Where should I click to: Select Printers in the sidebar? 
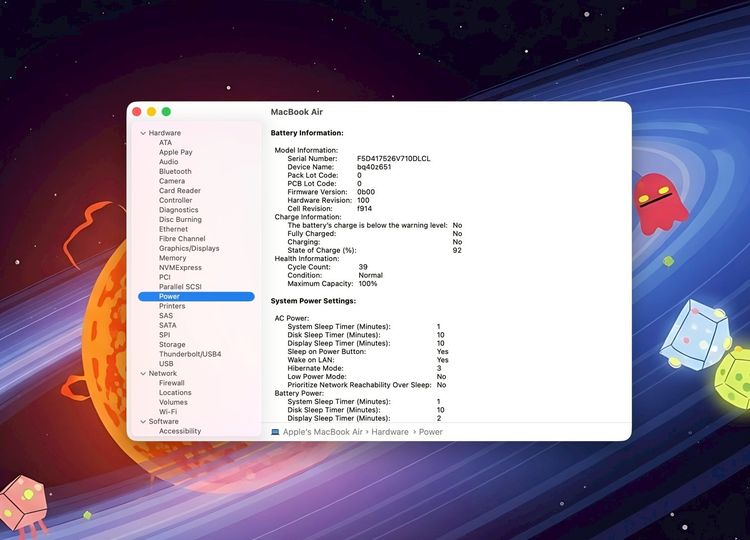(x=172, y=306)
